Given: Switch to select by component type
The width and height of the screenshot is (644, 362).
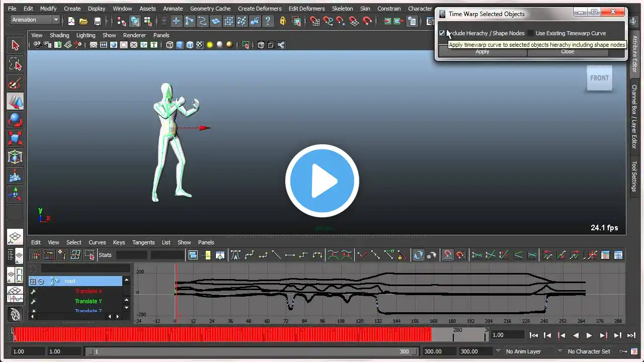Looking at the screenshot, I should coord(147,21).
